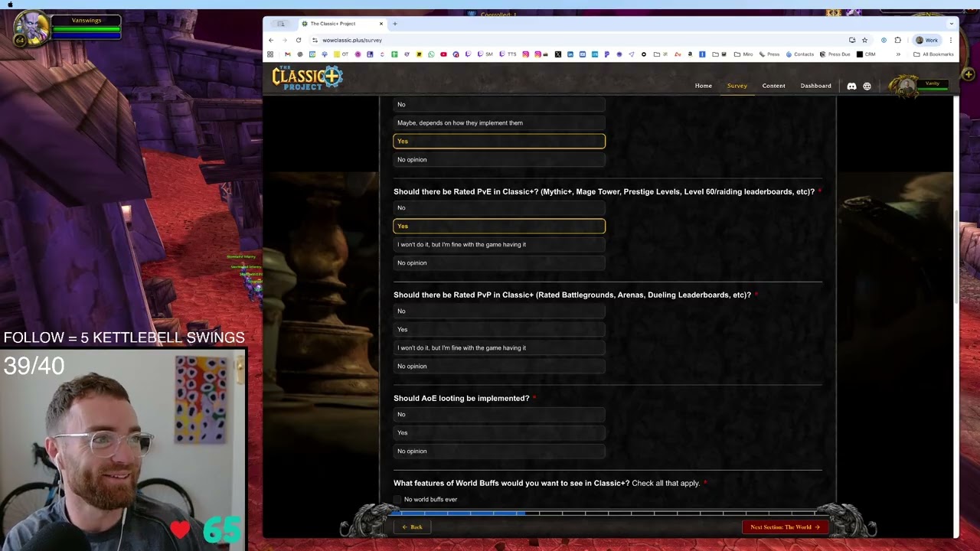
Task: Open the Chrome extensions puzzle icon
Action: click(x=898, y=40)
